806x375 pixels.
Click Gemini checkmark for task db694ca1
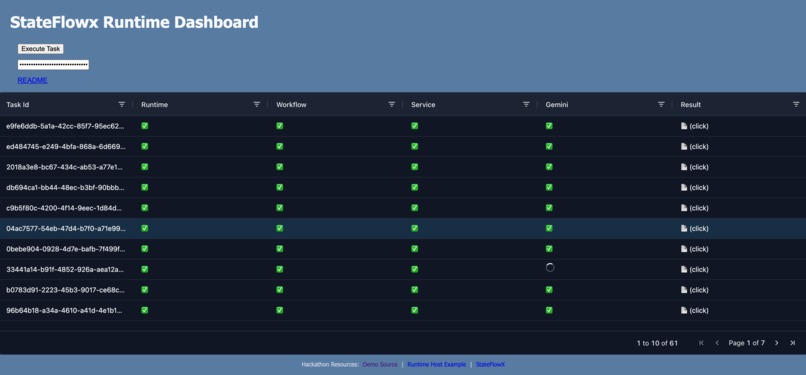(x=549, y=187)
